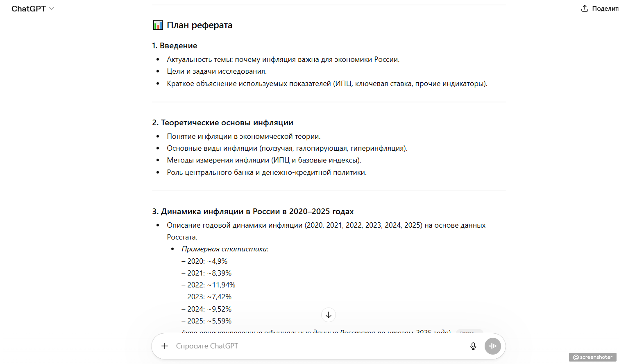Click the Спросите ChatGPT input field
The width and height of the screenshot is (619, 364).
(287, 346)
